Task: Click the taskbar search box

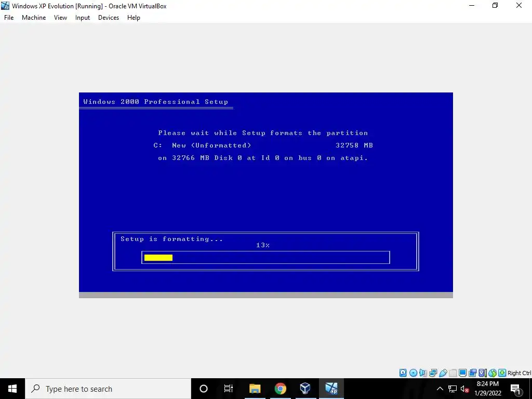Action: pyautogui.click(x=108, y=389)
